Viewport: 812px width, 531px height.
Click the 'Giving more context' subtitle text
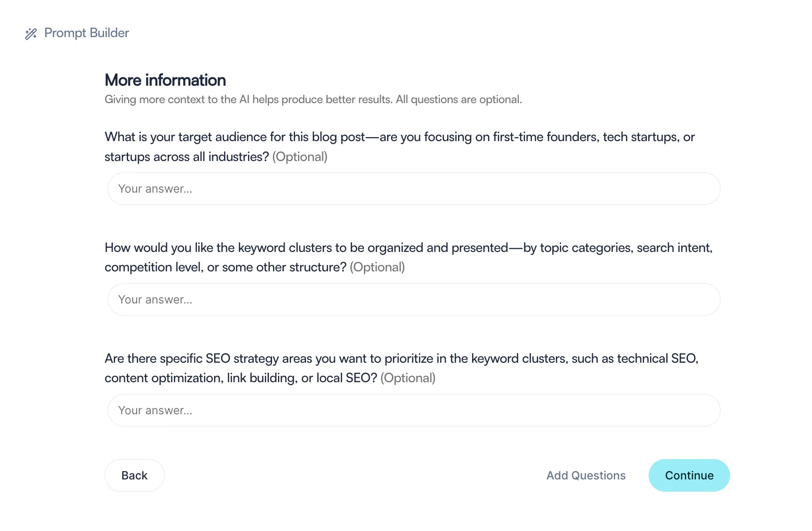click(x=313, y=100)
